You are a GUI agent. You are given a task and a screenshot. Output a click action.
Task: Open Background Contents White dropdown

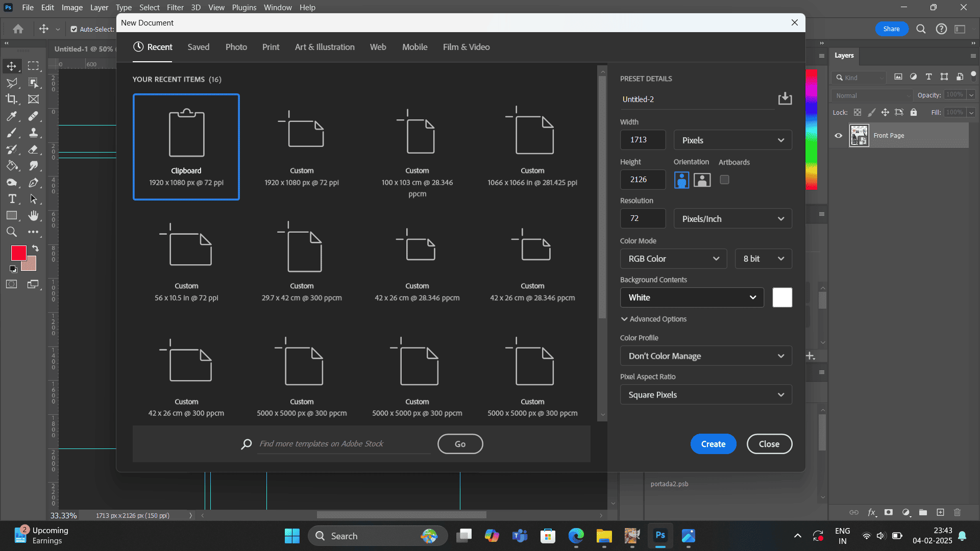coord(692,297)
